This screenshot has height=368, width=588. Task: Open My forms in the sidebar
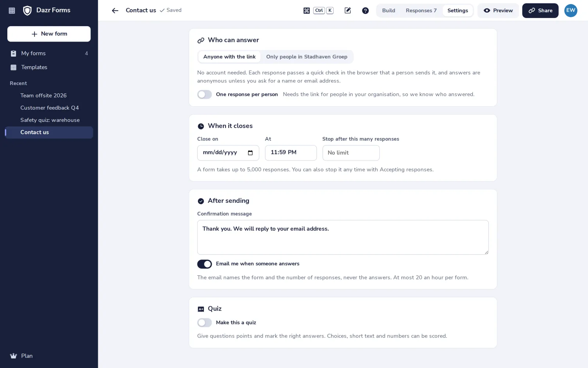coord(49,53)
